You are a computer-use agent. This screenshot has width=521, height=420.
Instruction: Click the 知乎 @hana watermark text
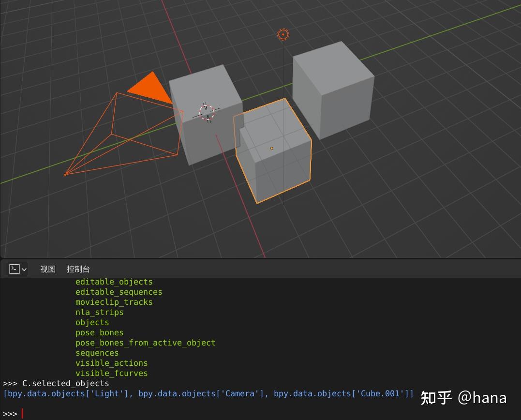coord(464,398)
